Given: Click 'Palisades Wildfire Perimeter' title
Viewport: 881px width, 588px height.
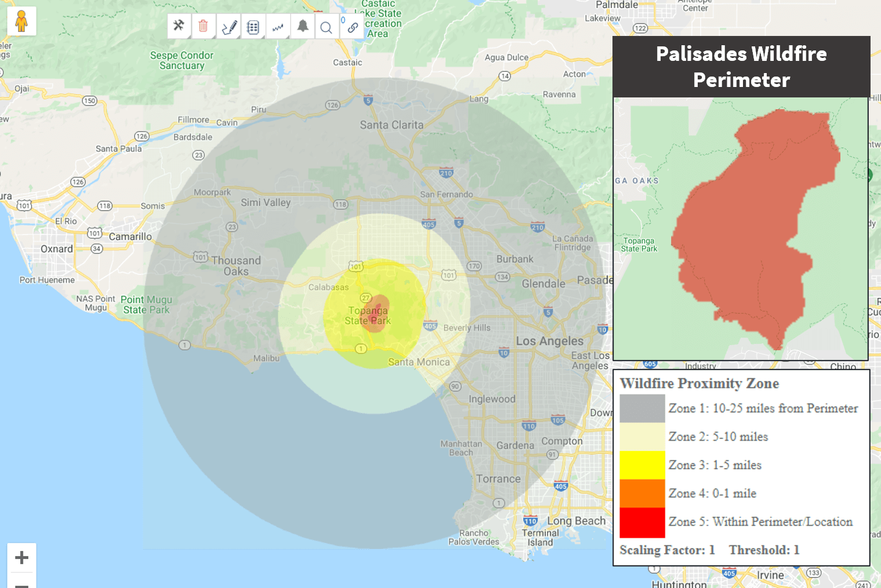Looking at the screenshot, I should click(x=741, y=67).
